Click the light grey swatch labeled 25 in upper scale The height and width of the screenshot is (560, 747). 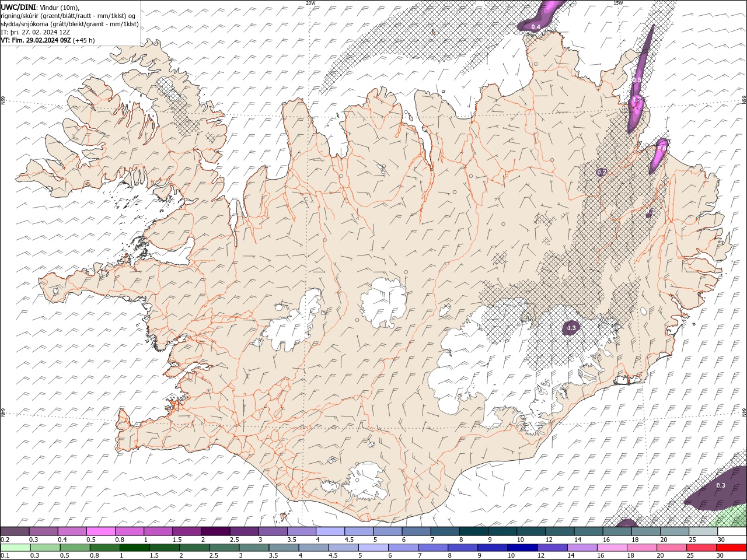703,531
